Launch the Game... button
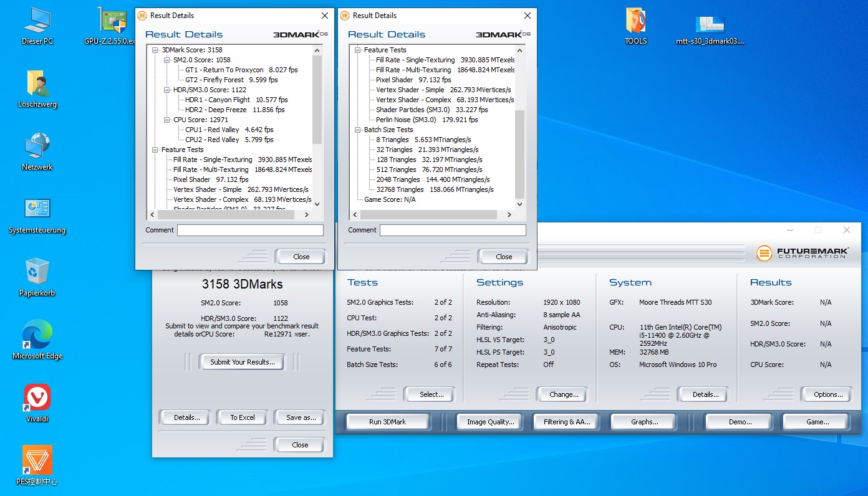Image resolution: width=868 pixels, height=496 pixels. tap(817, 422)
